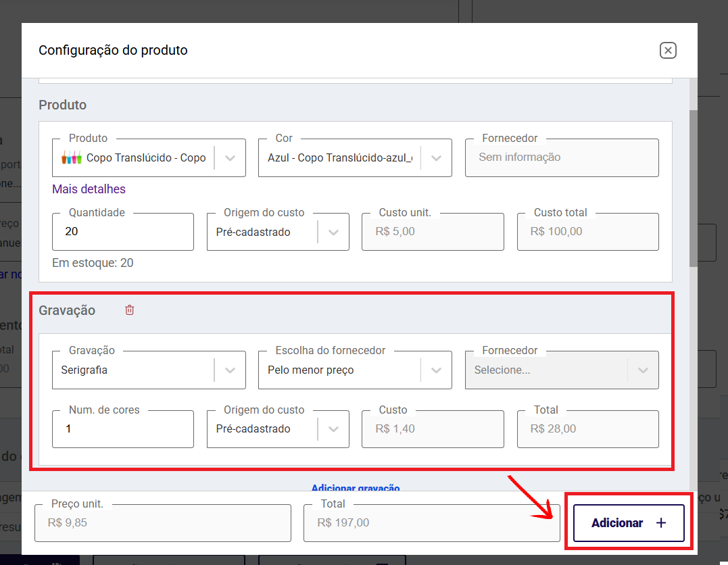Click the Em estoque: 20 text
This screenshot has height=565, width=728.
tap(93, 263)
